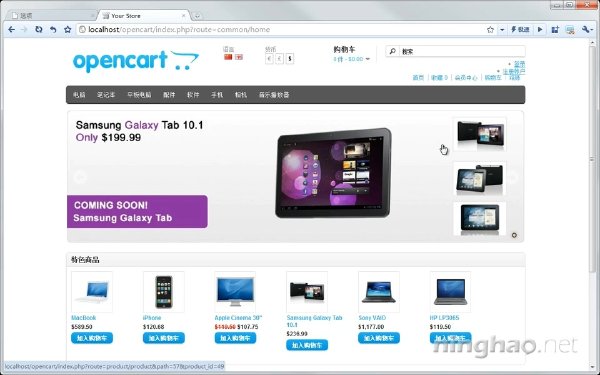
Task: Click the toolbar icon left of the wrench
Action: point(570,29)
